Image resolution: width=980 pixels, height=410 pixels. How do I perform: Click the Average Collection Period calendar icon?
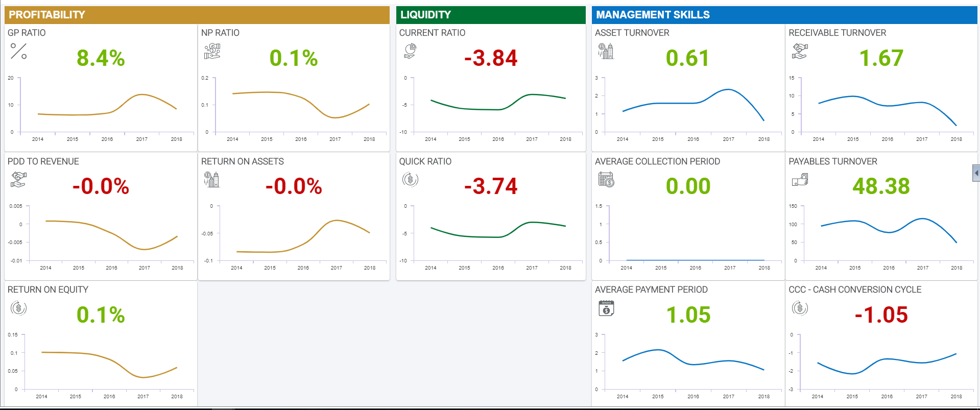606,180
